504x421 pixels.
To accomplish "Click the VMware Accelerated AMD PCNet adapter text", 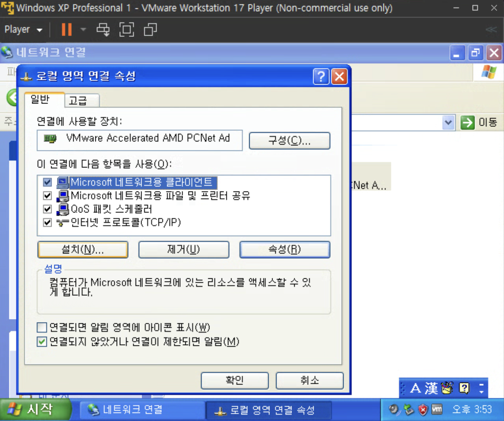I will [x=148, y=138].
